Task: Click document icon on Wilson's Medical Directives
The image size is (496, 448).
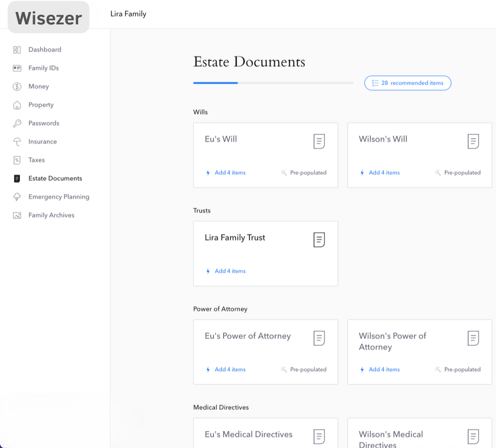Action: click(473, 436)
